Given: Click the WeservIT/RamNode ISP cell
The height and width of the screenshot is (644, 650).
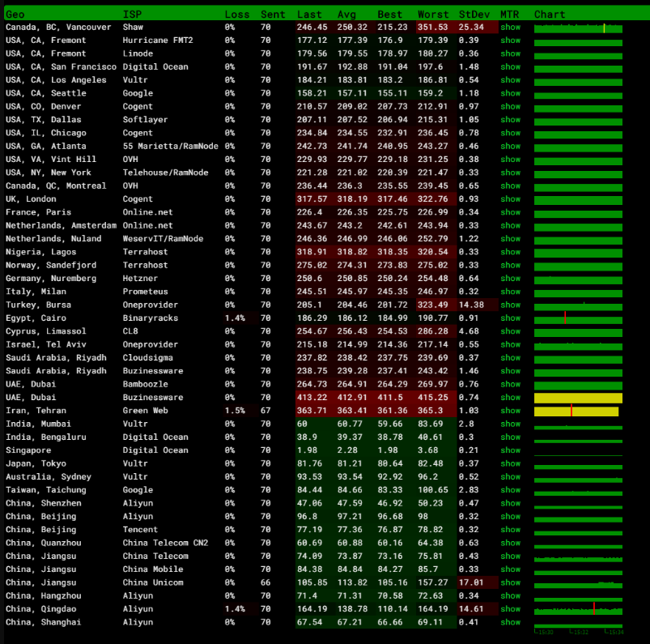Looking at the screenshot, I should pyautogui.click(x=163, y=239).
